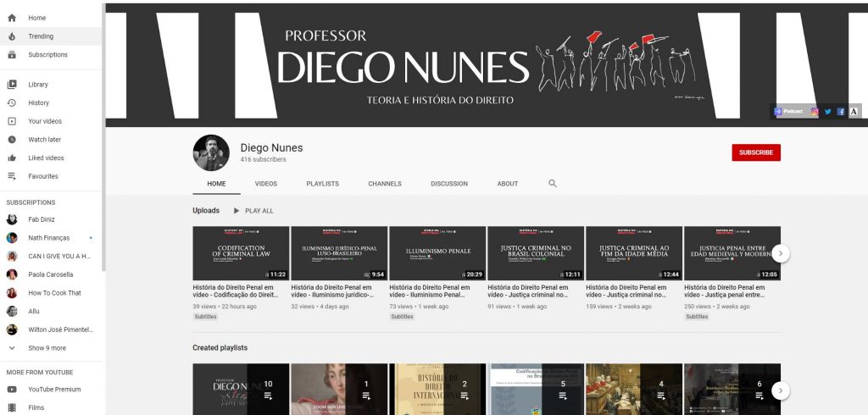Click the Created playlists heading
This screenshot has width=868, height=415.
(x=220, y=348)
